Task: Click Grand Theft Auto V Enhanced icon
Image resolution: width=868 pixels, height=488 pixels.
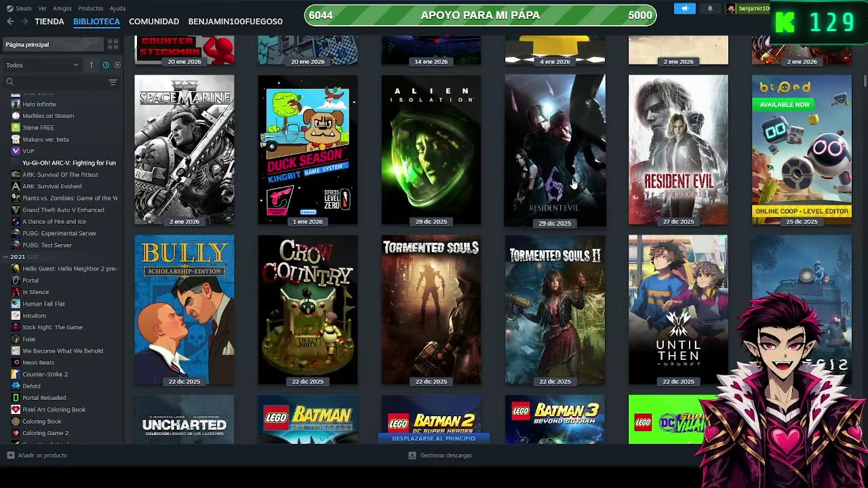Action: tap(16, 209)
